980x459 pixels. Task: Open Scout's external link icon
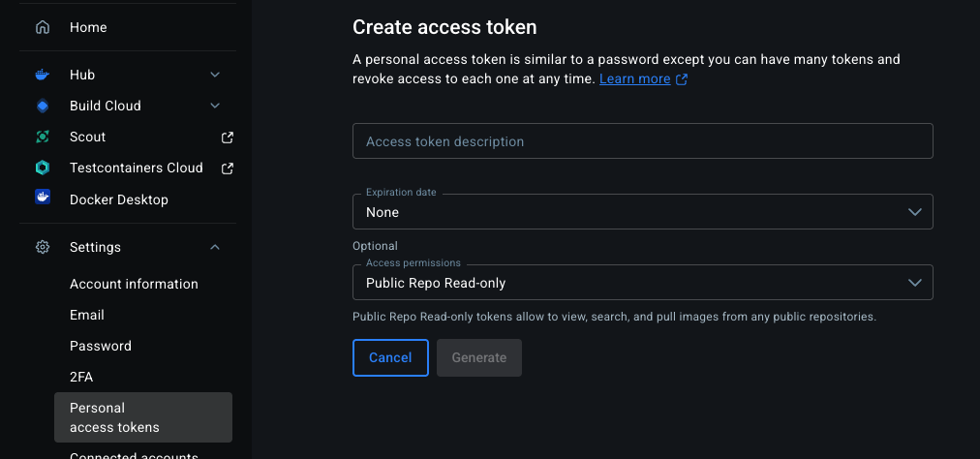tap(228, 137)
